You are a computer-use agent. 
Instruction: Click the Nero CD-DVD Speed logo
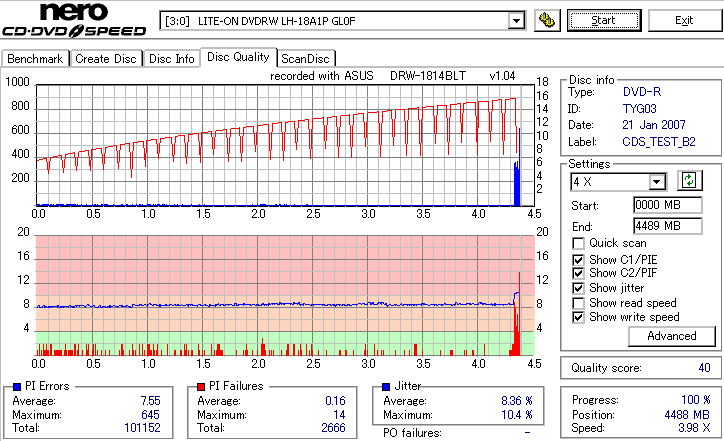point(74,19)
